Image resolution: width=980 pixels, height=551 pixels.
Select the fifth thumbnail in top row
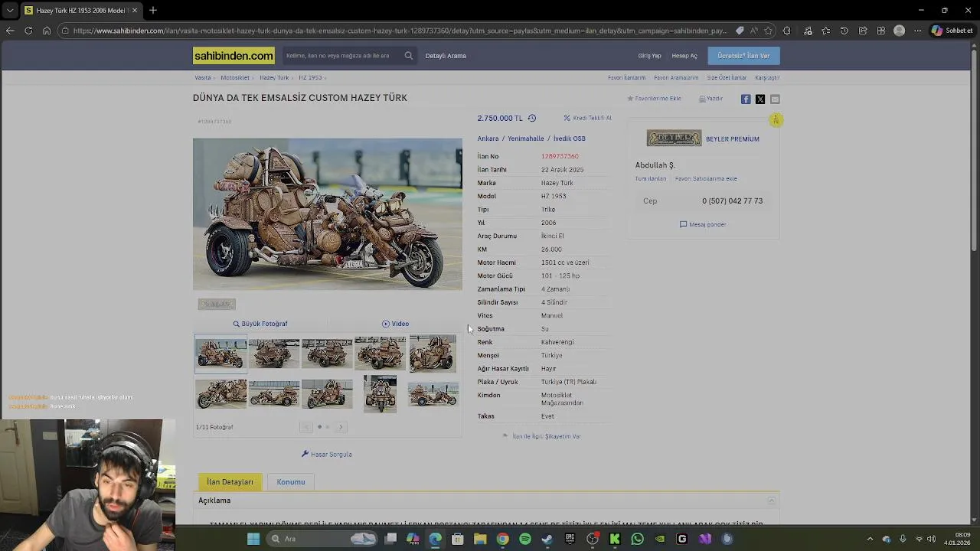pyautogui.click(x=433, y=354)
